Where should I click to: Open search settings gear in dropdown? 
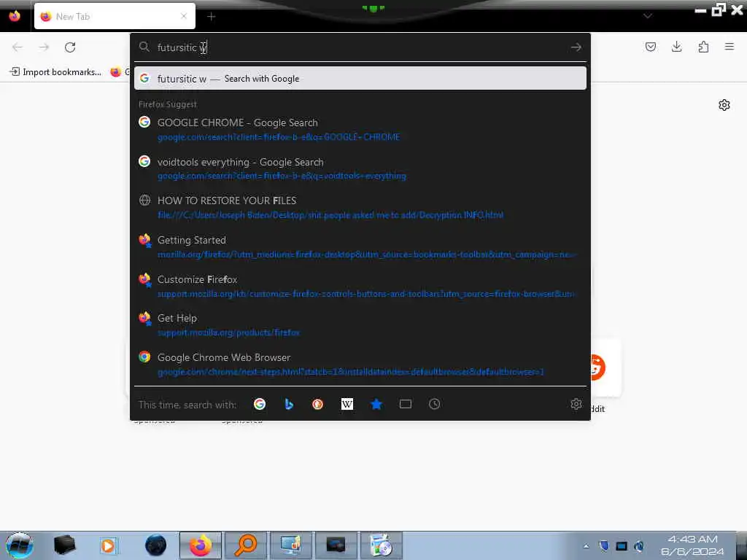point(576,404)
